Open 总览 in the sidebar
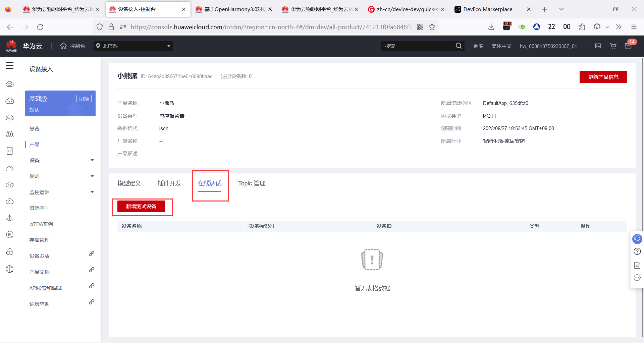 [x=34, y=128]
